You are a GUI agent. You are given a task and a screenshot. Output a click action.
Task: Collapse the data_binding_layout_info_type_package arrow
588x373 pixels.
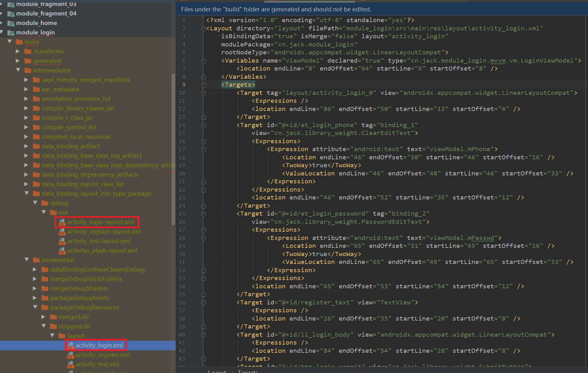(27, 193)
